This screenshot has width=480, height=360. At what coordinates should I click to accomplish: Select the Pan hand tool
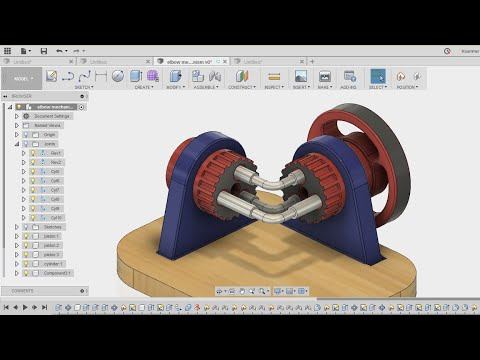pyautogui.click(x=242, y=291)
